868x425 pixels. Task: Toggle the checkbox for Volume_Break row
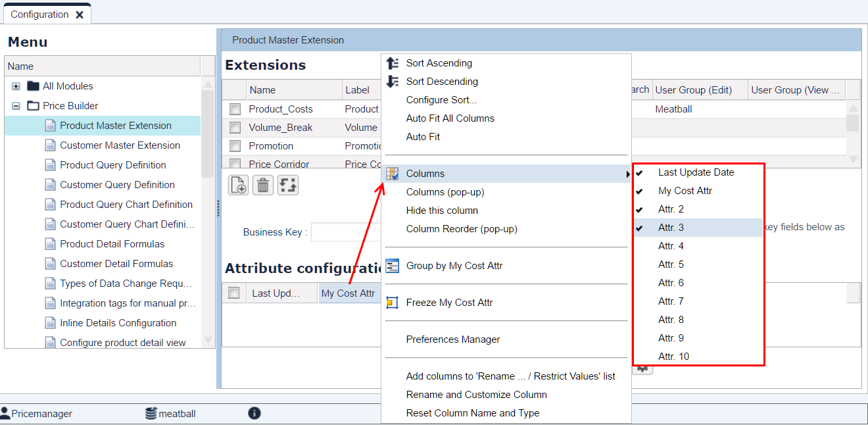[x=234, y=128]
